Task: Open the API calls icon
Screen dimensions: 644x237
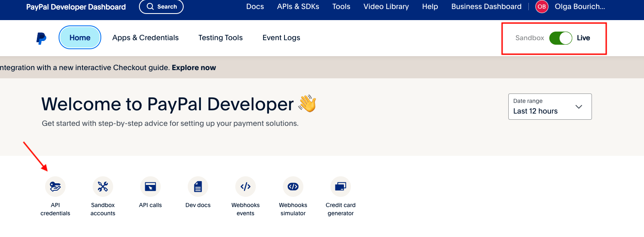Action: pyautogui.click(x=150, y=187)
